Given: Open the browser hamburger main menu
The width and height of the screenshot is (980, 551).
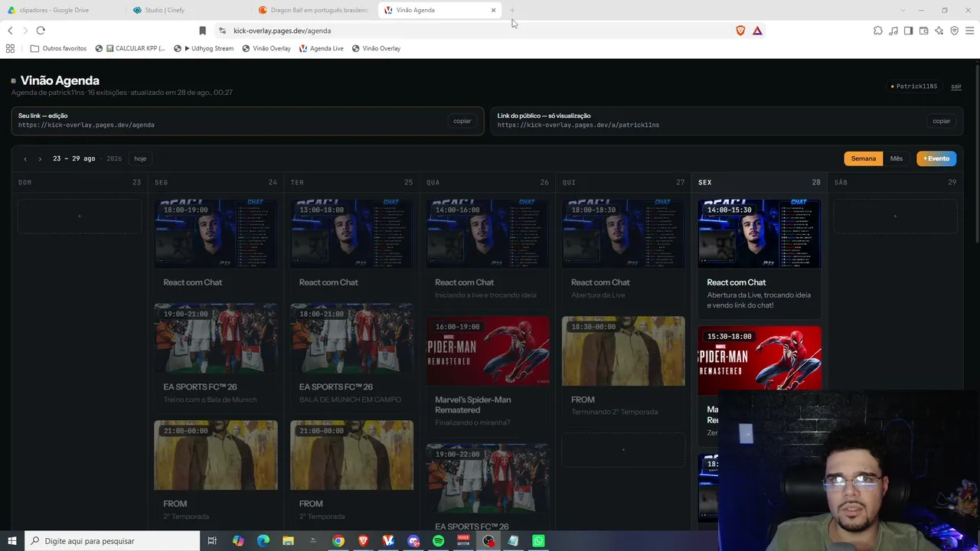Looking at the screenshot, I should tap(969, 31).
